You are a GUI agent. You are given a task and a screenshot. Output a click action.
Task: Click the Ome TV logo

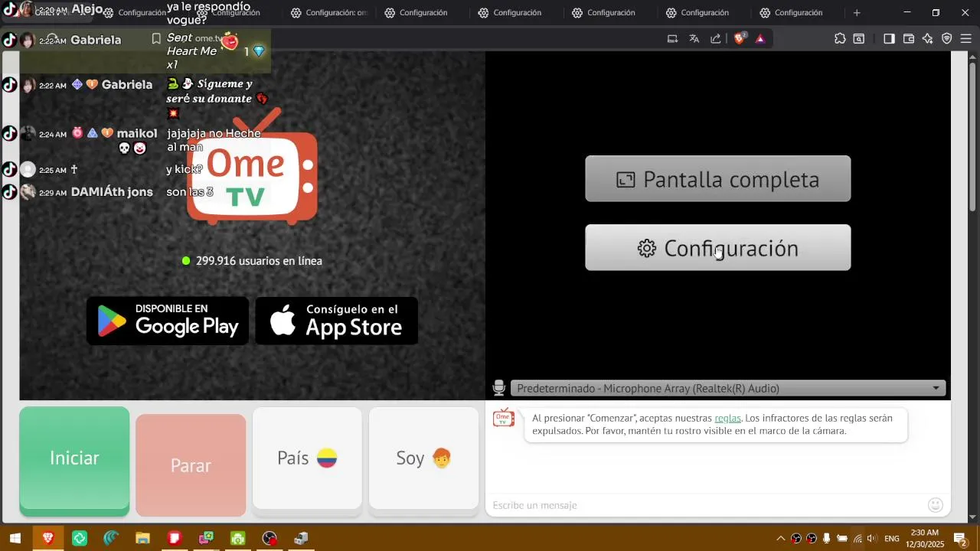tap(253, 168)
